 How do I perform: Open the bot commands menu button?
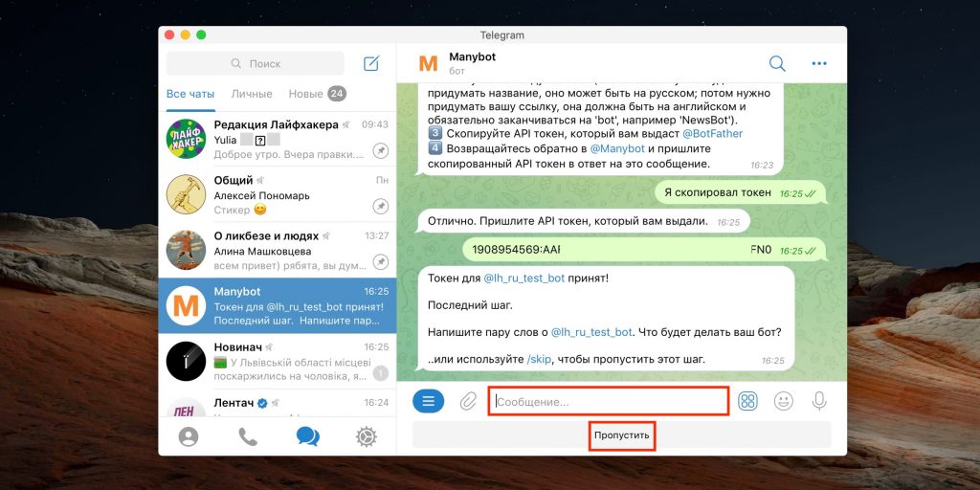(428, 401)
